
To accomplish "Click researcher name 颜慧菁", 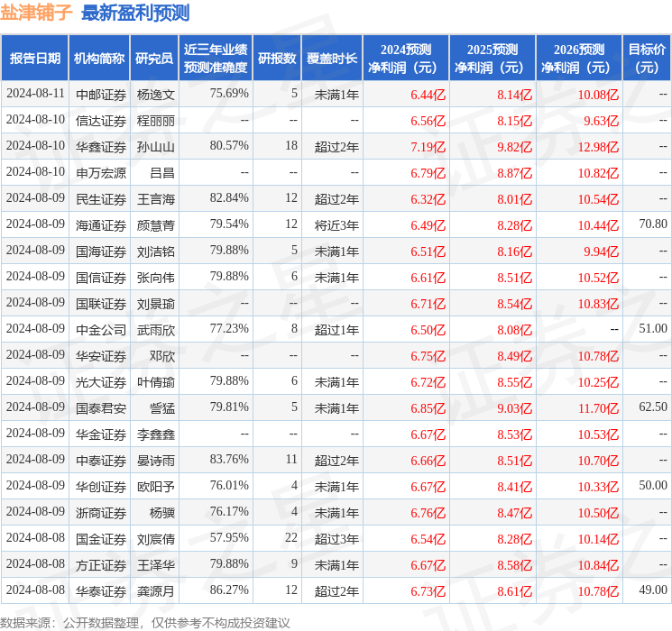I will tap(155, 225).
